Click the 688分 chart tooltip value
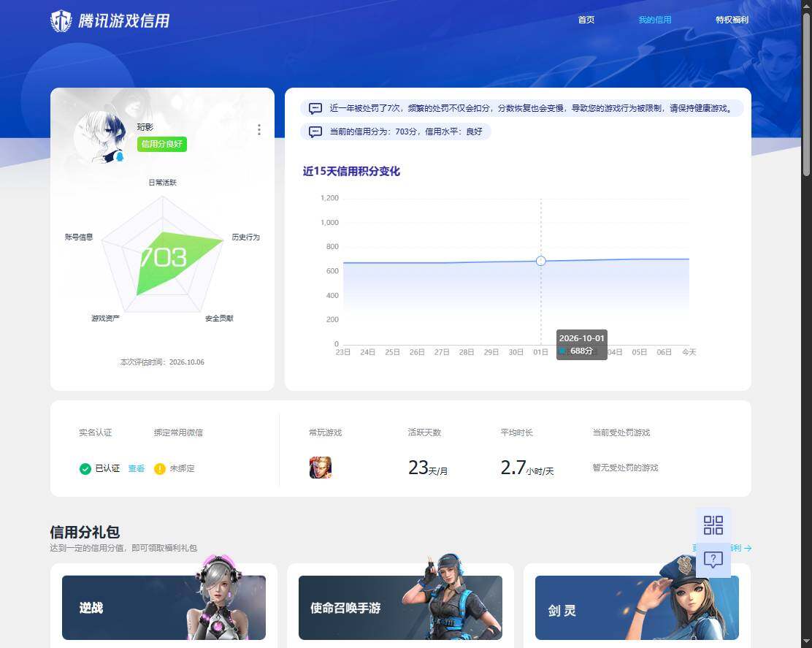Screen dimensions: 812x648 [581, 351]
